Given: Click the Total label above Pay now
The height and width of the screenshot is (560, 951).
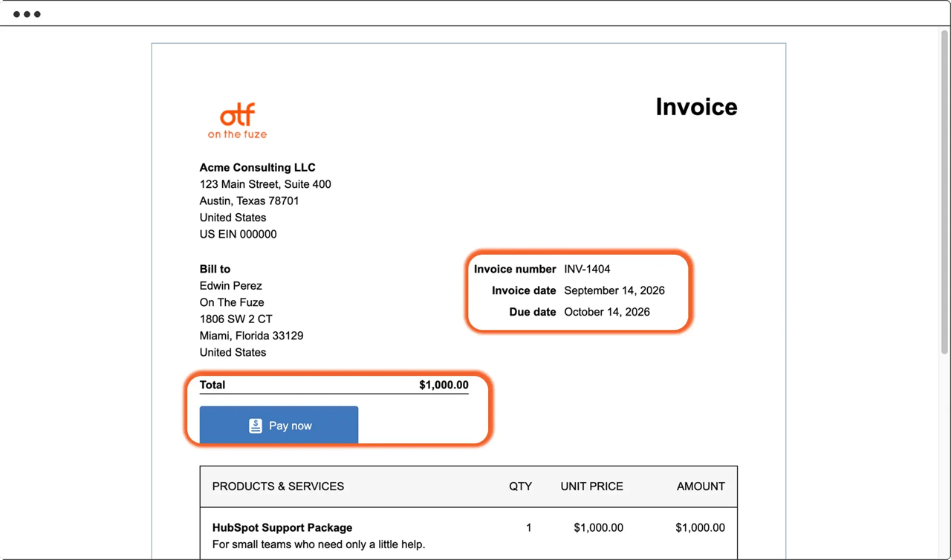Looking at the screenshot, I should click(x=212, y=385).
